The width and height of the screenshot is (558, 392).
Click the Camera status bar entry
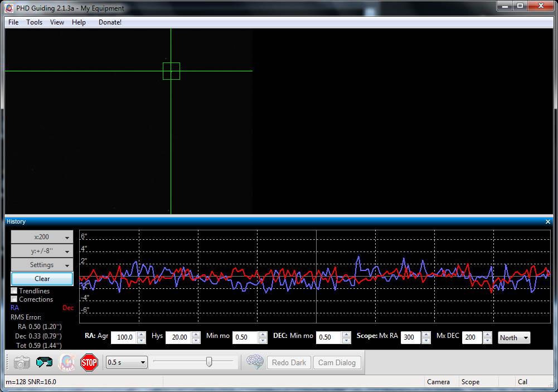(x=438, y=381)
